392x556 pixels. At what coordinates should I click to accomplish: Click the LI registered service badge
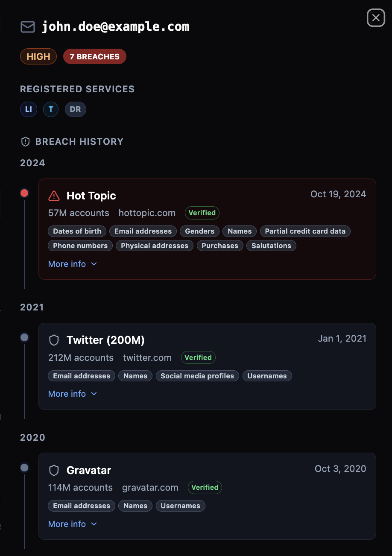(x=29, y=109)
